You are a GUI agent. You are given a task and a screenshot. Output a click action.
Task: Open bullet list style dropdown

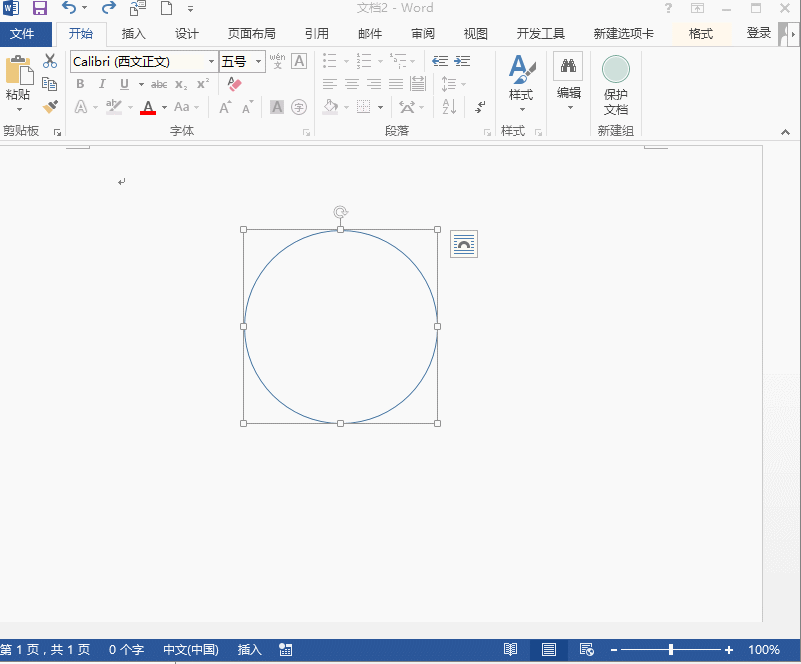[x=346, y=62]
